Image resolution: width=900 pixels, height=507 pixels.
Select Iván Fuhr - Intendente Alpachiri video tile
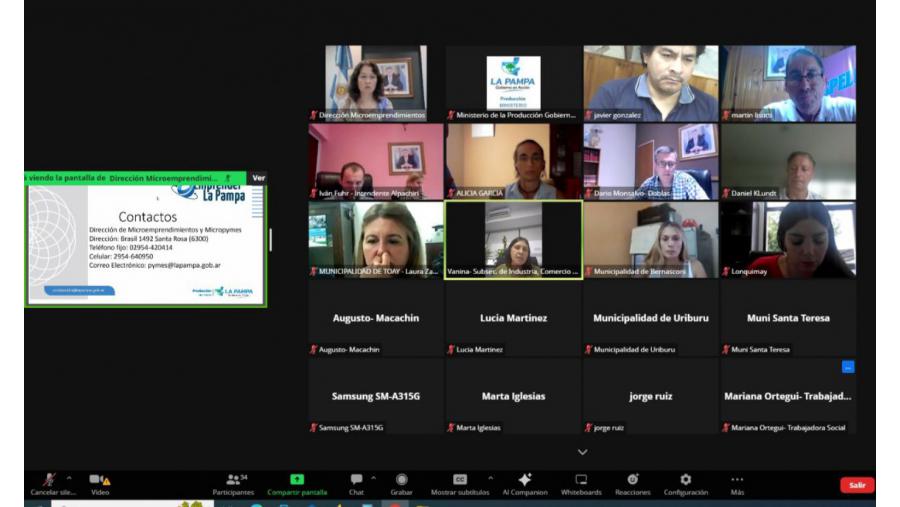tap(375, 161)
